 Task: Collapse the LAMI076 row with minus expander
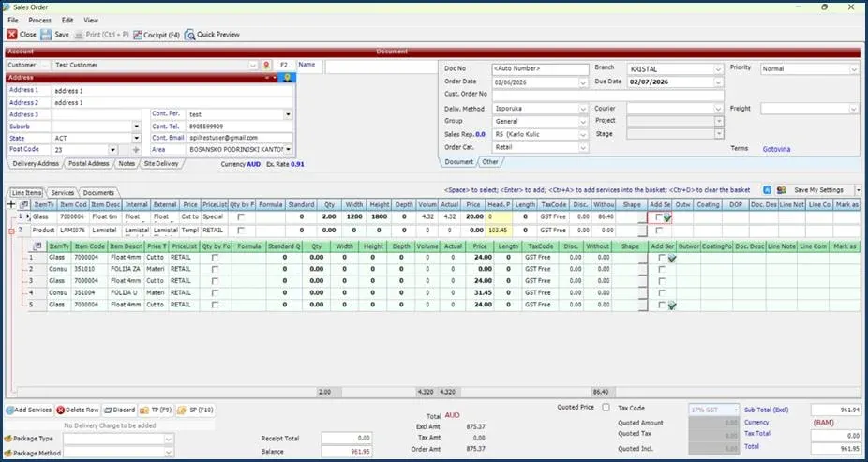[11, 231]
